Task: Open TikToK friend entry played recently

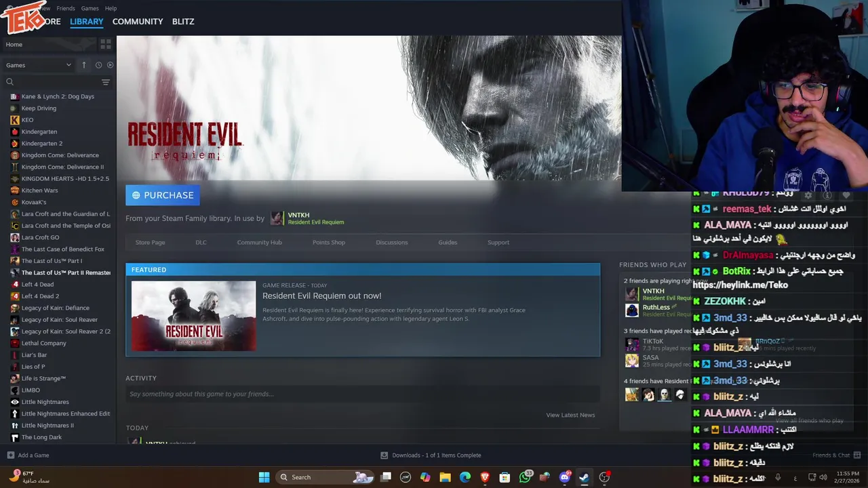Action: (x=655, y=344)
